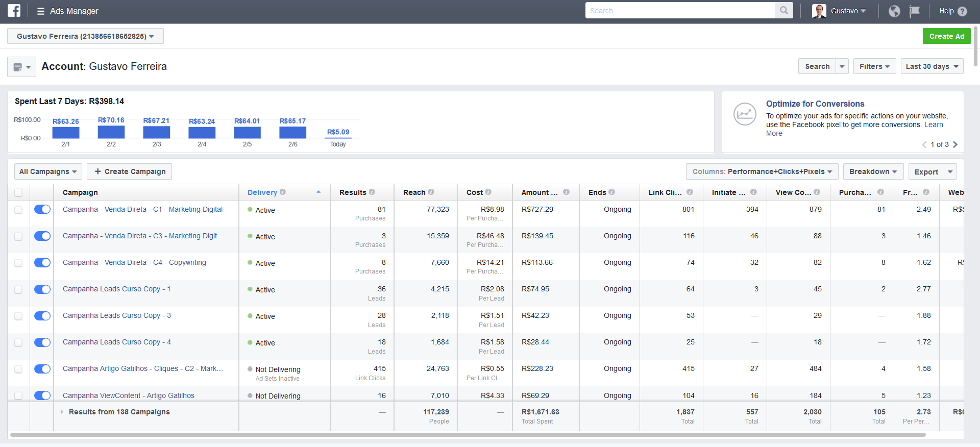Click the Help question mark icon
This screenshot has width=980, height=447.
coord(962,11)
